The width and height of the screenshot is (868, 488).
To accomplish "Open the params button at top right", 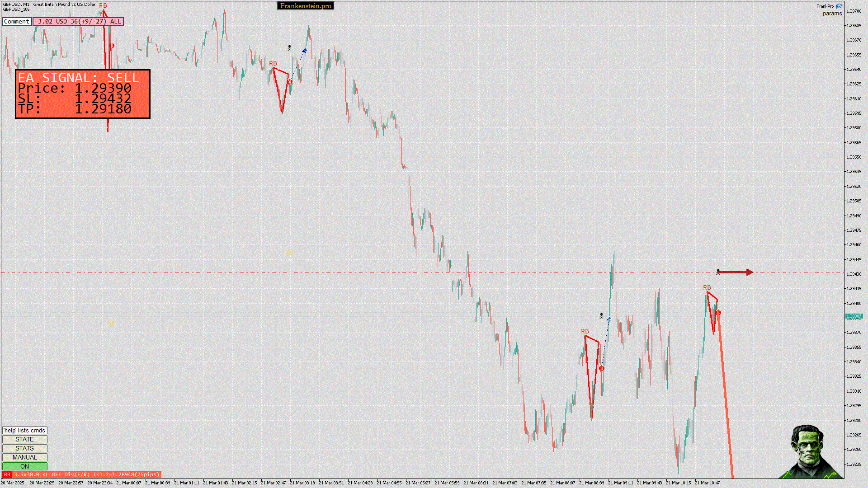I will [x=832, y=14].
